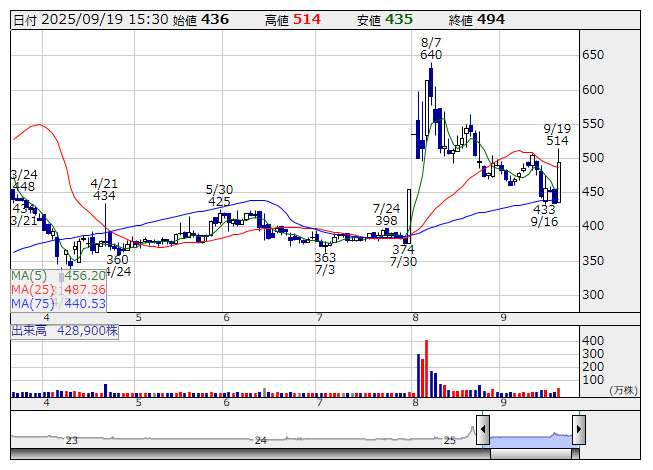
Task: Click the 5/30 425 peak label
Action: pyautogui.click(x=219, y=196)
